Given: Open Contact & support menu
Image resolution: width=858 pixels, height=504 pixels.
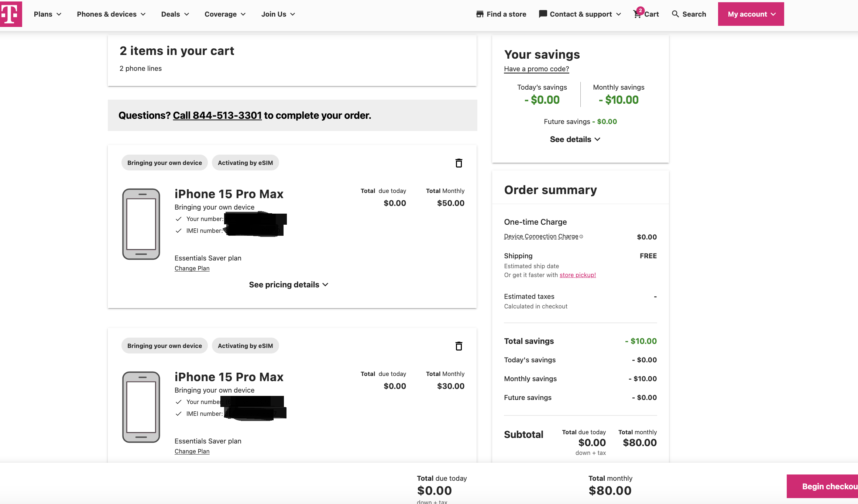Looking at the screenshot, I should point(580,14).
